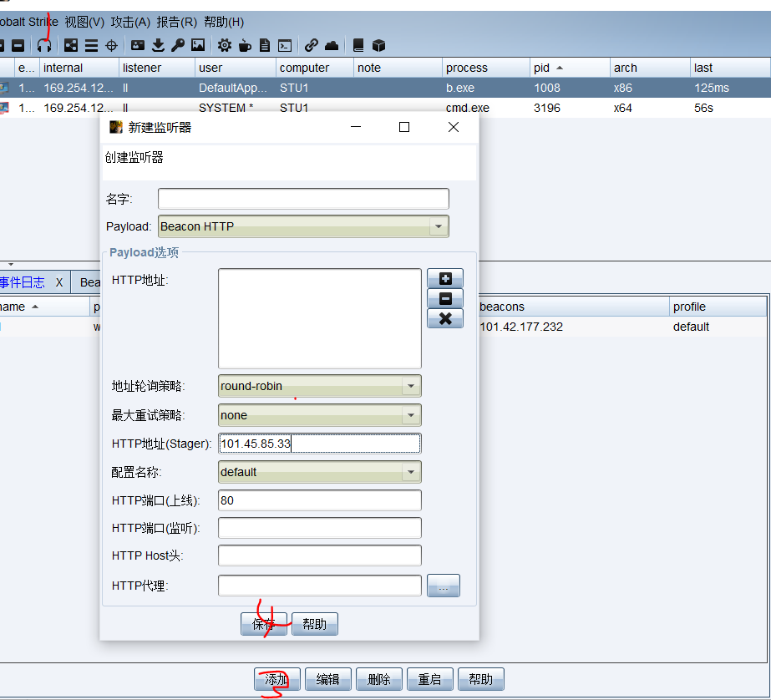Image resolution: width=771 pixels, height=700 pixels.
Task: Focus the 名字 input field
Action: coord(303,199)
